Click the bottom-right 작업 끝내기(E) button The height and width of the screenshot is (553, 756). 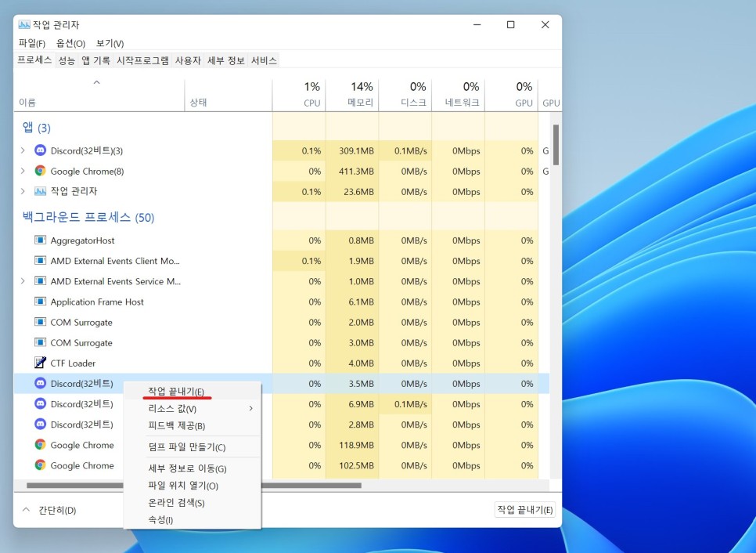tap(524, 510)
